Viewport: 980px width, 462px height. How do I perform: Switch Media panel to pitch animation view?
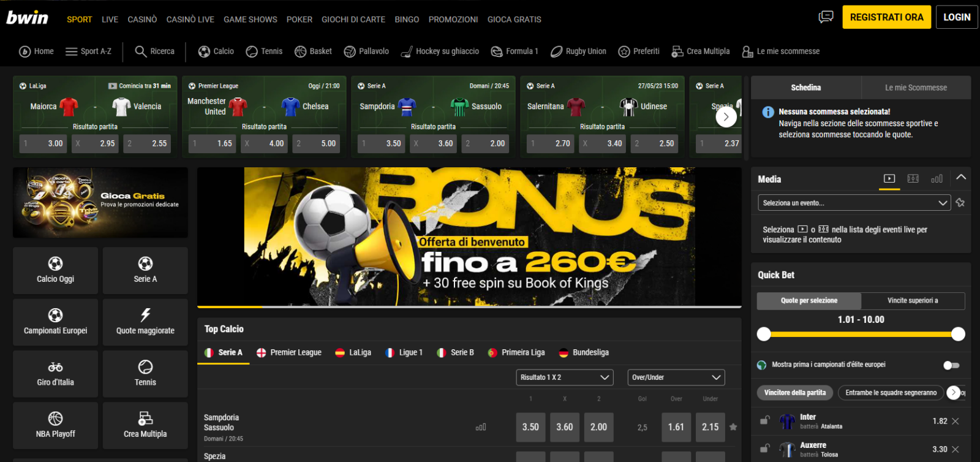coord(913,179)
